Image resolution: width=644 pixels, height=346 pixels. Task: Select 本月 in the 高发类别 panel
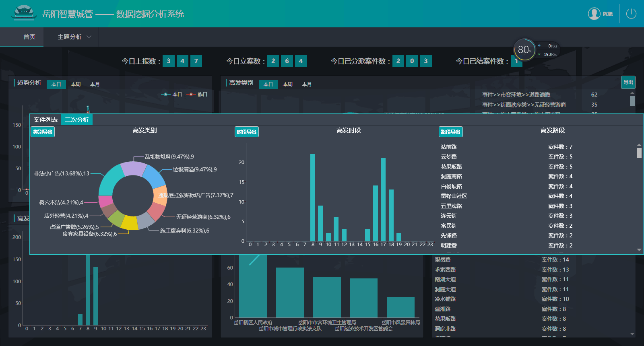click(307, 84)
